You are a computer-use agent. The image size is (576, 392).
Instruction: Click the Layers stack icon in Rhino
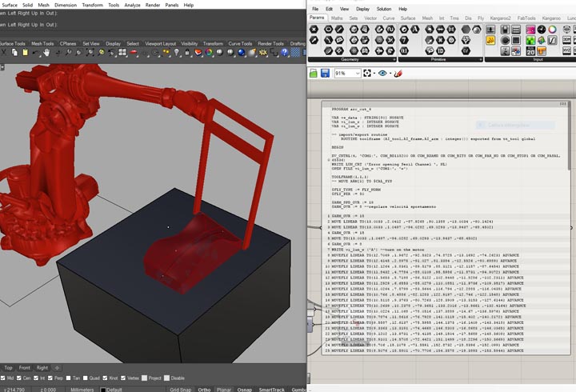click(198, 53)
